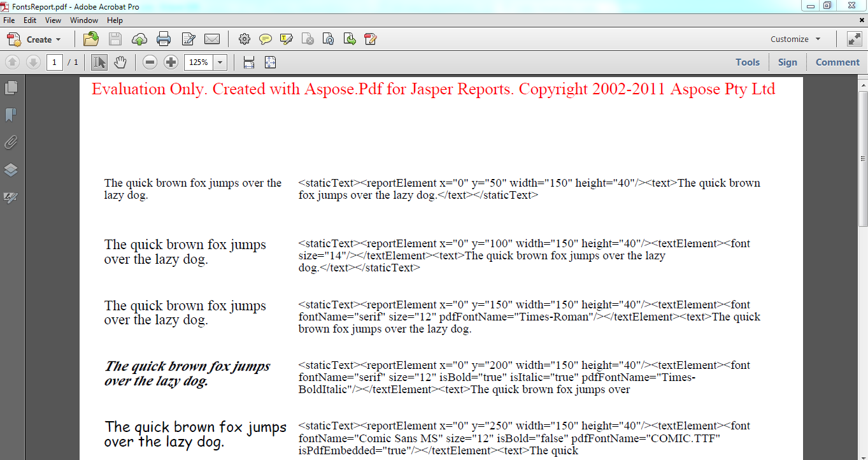Open the Tools pane
Screen dimensions: 868x460
pos(747,62)
